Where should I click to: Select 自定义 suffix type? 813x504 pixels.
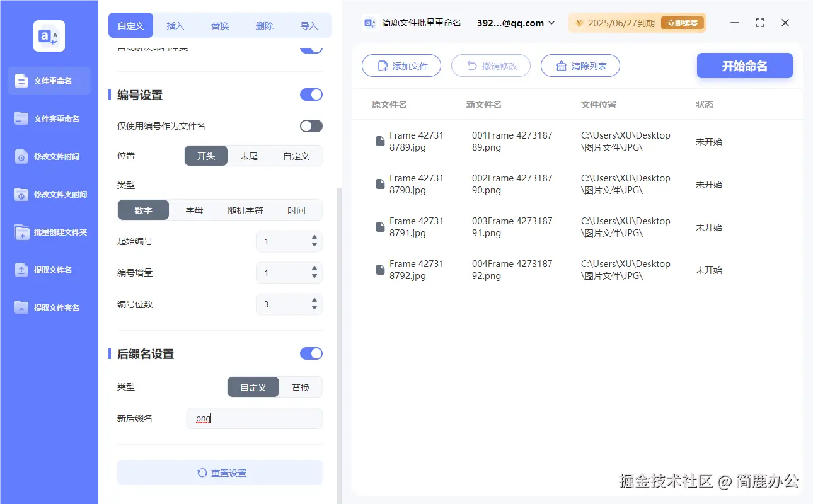coord(253,387)
